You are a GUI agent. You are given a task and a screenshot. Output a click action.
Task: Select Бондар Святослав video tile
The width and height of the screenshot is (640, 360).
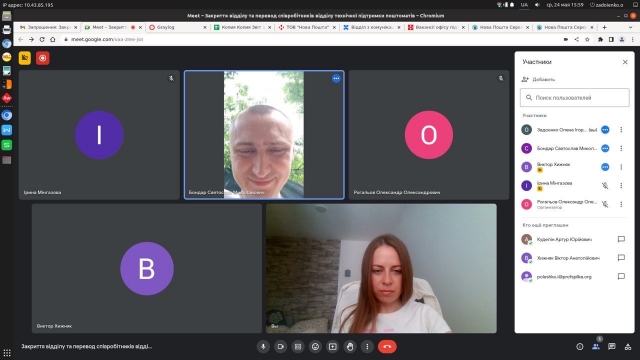click(264, 135)
